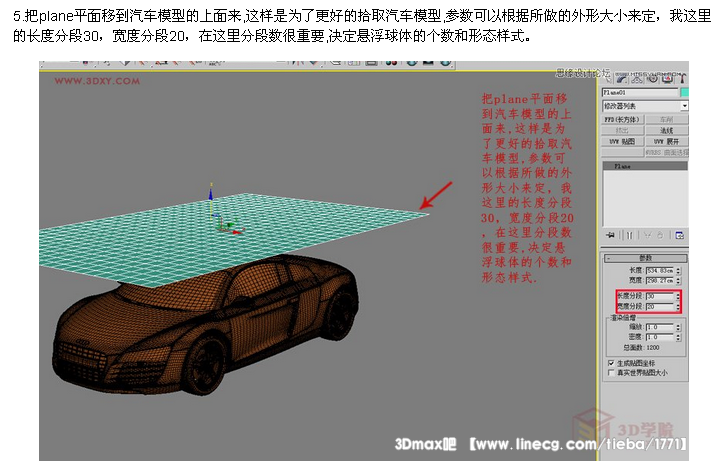
Task: Switch to the Modify panel tab
Action: [x=621, y=79]
